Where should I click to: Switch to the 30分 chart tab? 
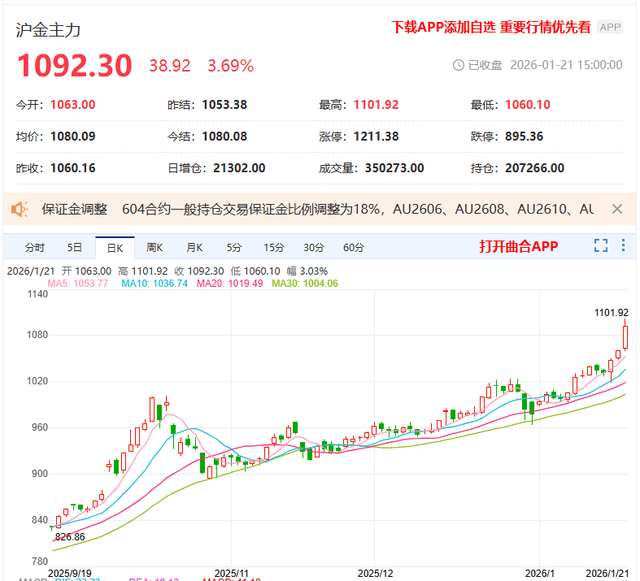pos(314,247)
